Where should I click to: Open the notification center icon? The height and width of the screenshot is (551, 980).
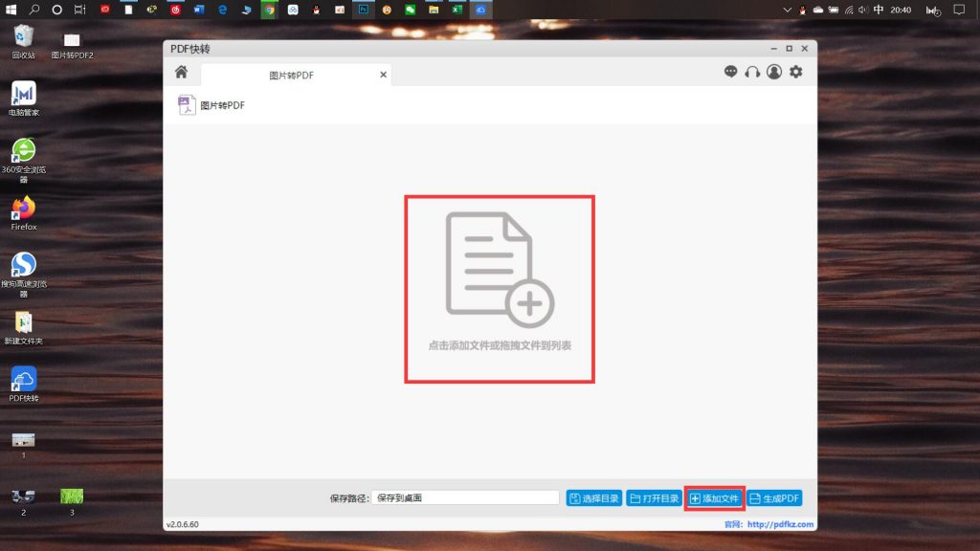(x=959, y=10)
